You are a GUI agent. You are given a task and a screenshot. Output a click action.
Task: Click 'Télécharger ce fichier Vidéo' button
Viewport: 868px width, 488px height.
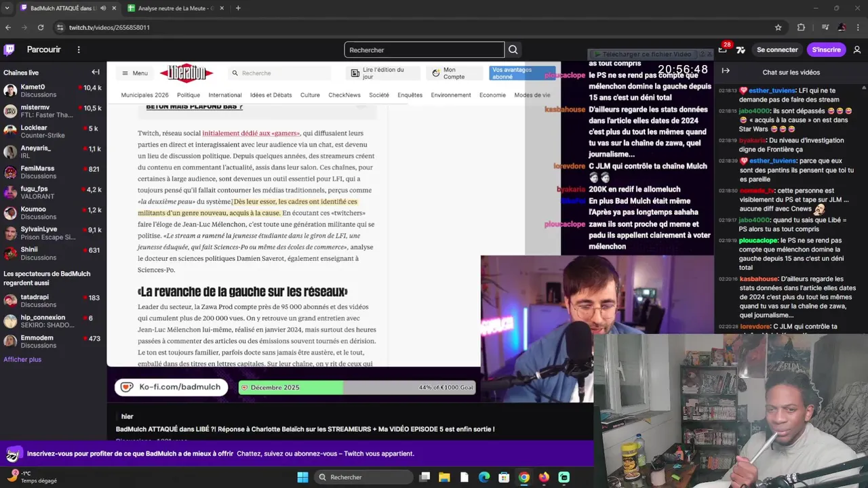pyautogui.click(x=642, y=54)
